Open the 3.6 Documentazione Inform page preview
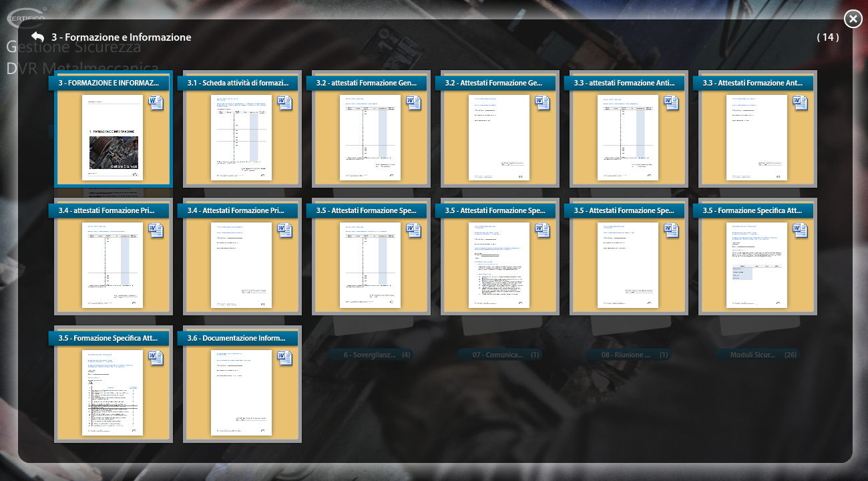The height and width of the screenshot is (481, 868). 241,392
